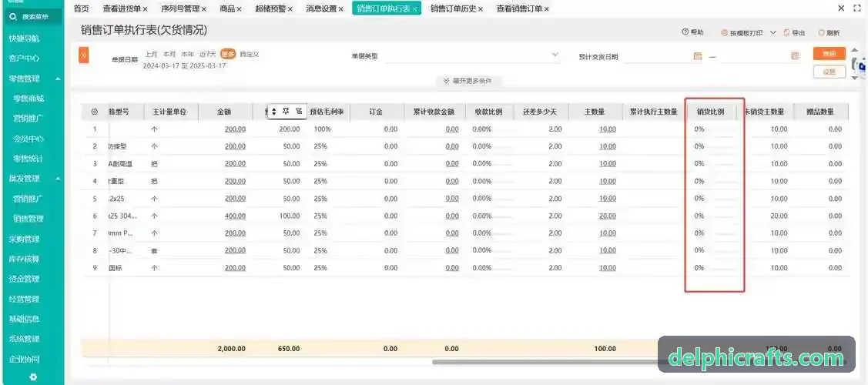Image resolution: width=868 pixels, height=385 pixels.
Task: Click the pin column icon in header popup
Action: coord(287,111)
